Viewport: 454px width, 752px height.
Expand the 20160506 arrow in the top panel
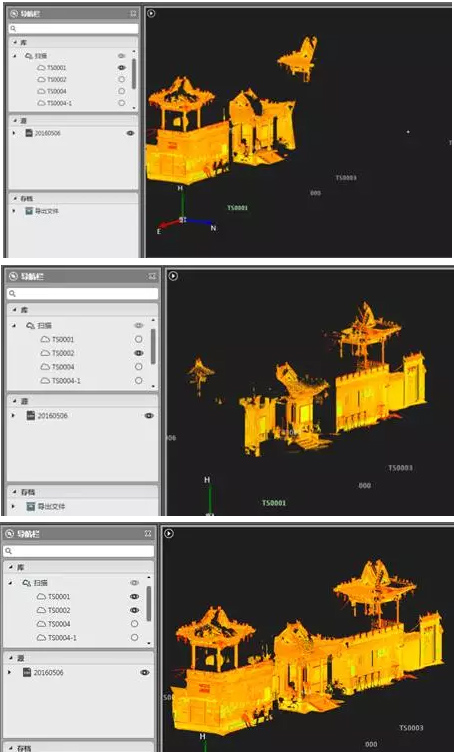click(x=14, y=133)
